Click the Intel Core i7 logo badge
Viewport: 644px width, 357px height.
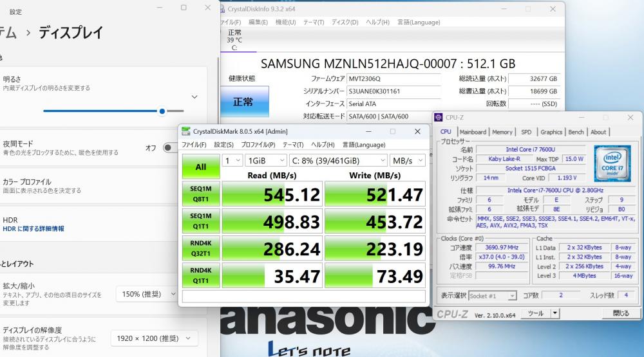612,163
